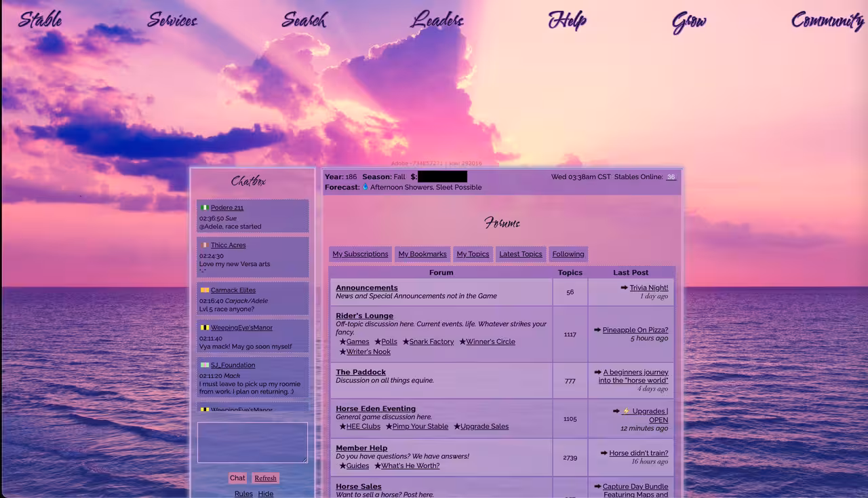Open the Guides subforum
This screenshot has height=498, width=868.
(357, 465)
